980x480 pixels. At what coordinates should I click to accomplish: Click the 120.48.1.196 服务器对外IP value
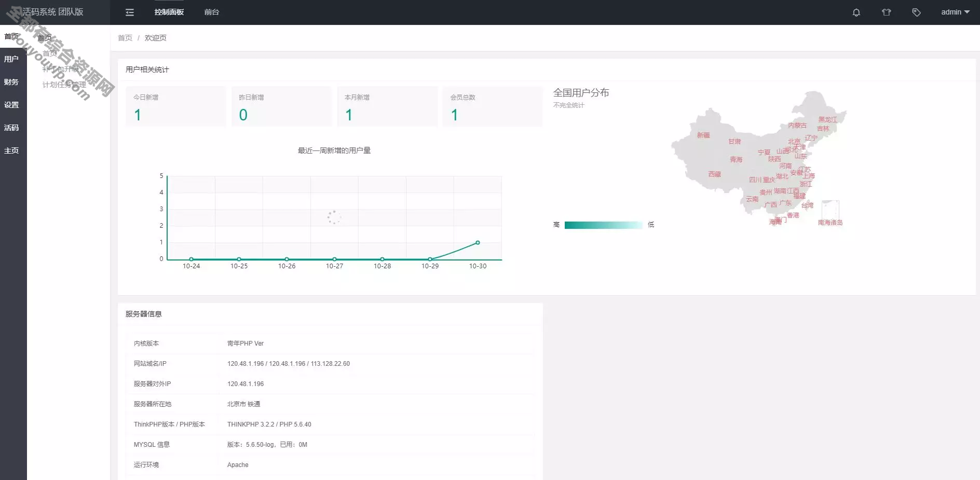[x=246, y=384]
